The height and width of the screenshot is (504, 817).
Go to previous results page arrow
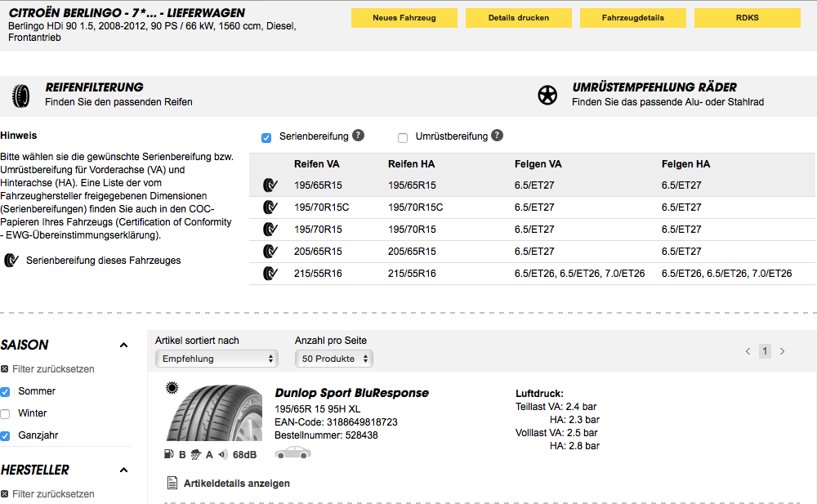pos(748,351)
